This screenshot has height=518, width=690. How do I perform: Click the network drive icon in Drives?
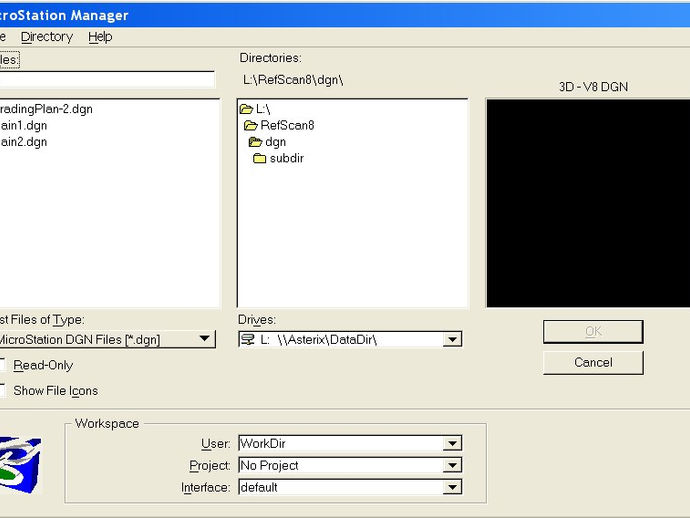248,339
